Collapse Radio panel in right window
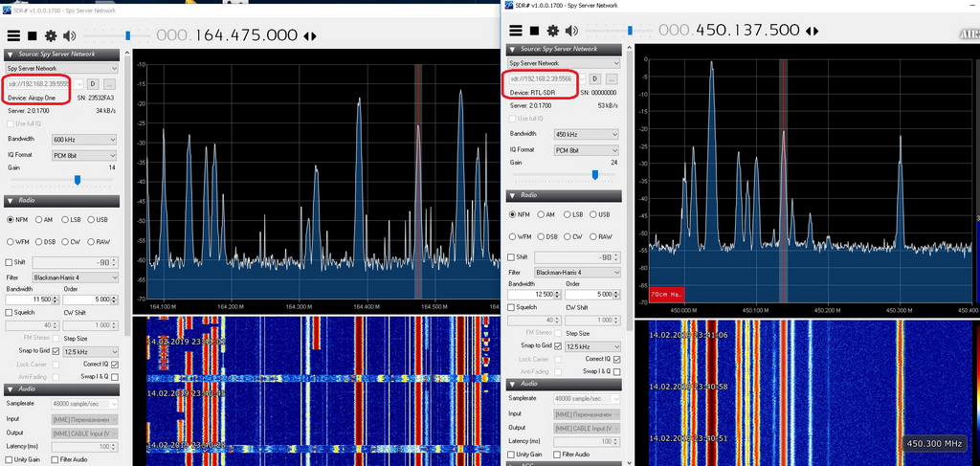This screenshot has height=466, width=980. click(x=513, y=195)
